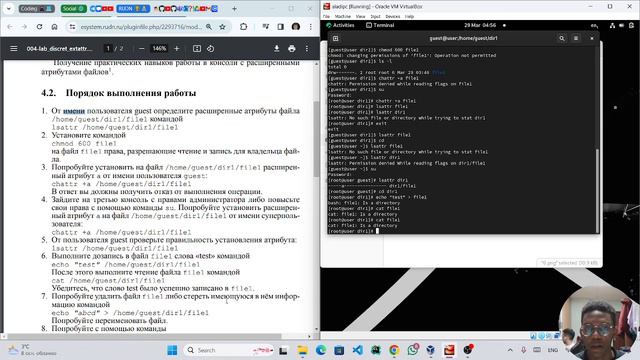Open Visual Studio Code from taskbar

pos(358,350)
